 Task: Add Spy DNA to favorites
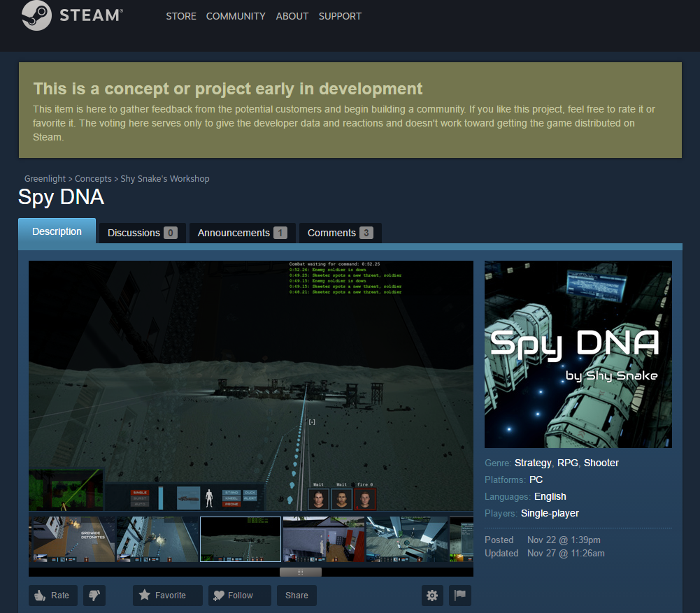pos(167,595)
